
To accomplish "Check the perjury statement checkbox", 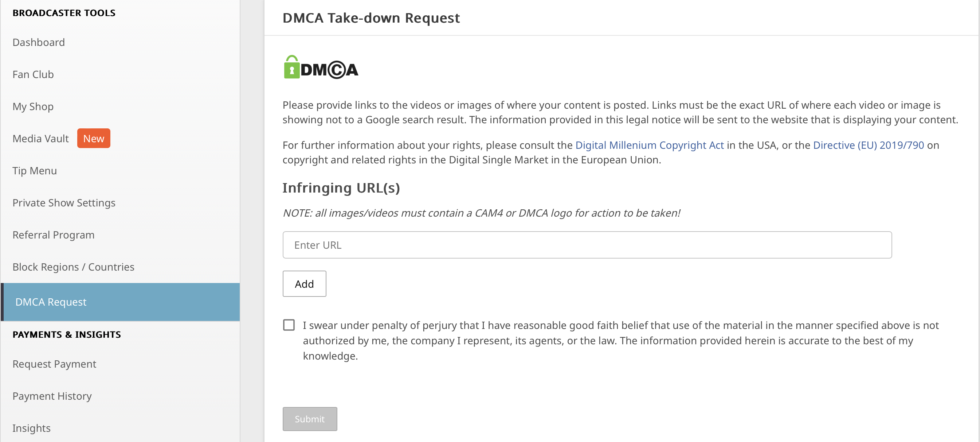I will [x=289, y=325].
